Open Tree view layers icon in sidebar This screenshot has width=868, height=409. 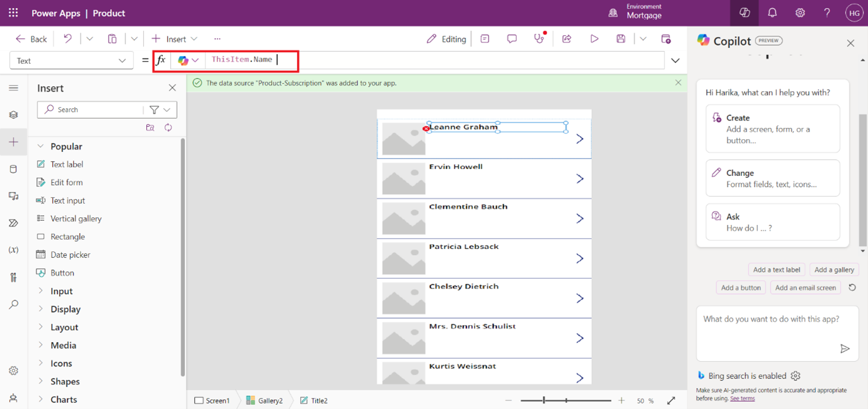[x=13, y=115]
